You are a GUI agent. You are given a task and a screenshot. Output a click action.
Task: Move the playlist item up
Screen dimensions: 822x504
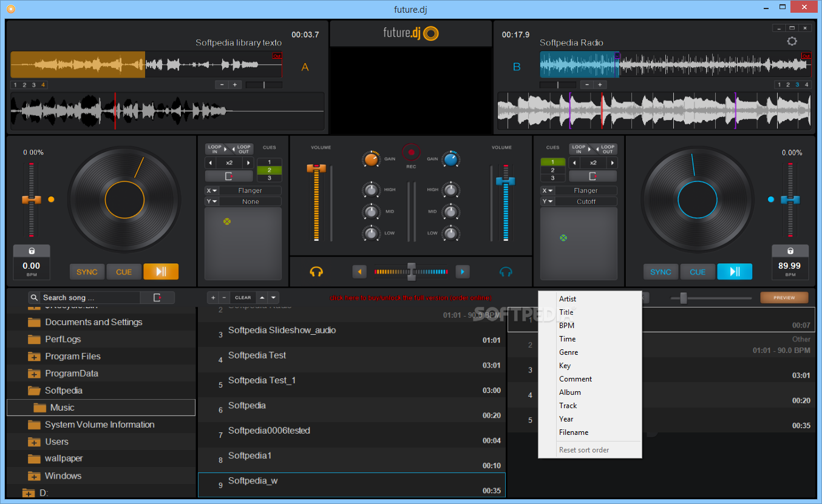262,297
